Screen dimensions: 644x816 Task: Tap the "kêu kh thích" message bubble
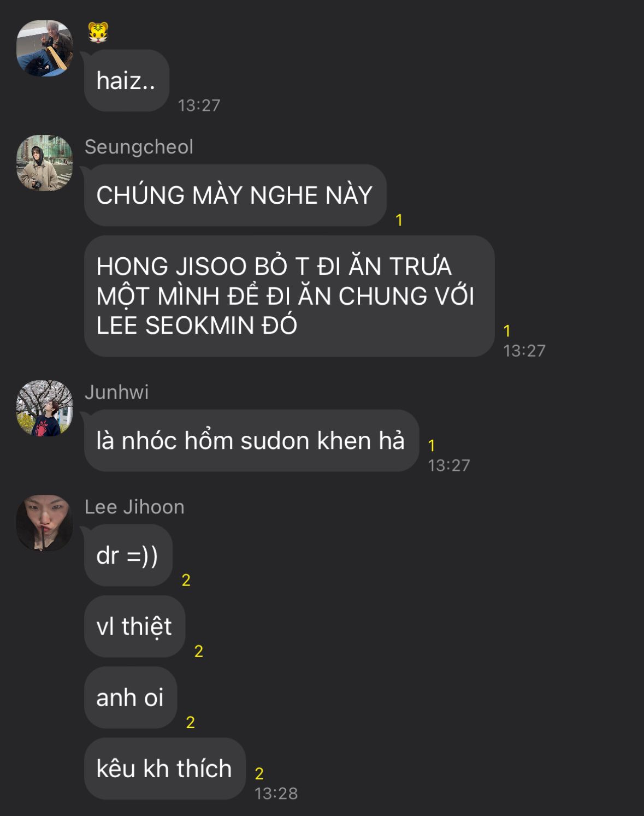(x=165, y=768)
